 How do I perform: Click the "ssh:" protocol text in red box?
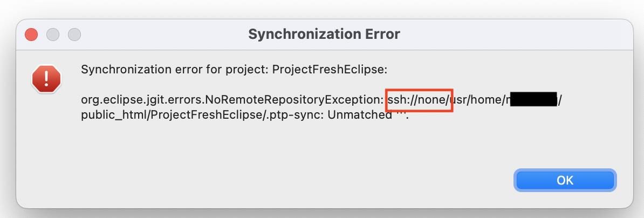tap(398, 99)
